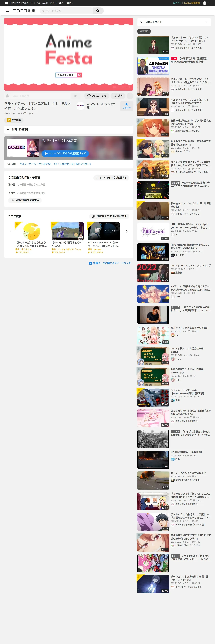Open 視聴ページに関するフィードバック link
This screenshot has width=215, height=644.
[x=110, y=263]
